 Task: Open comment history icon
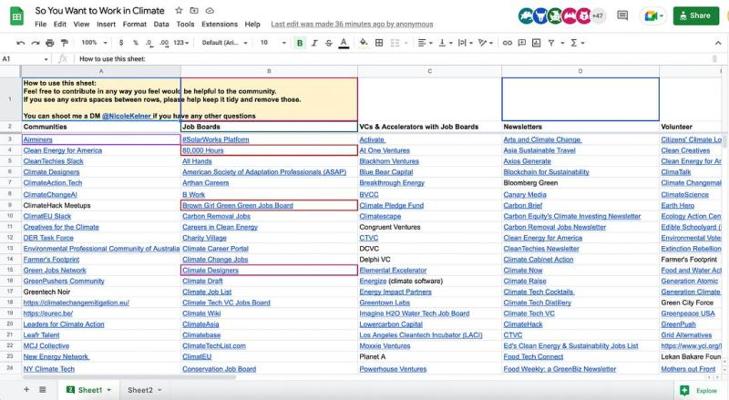622,16
